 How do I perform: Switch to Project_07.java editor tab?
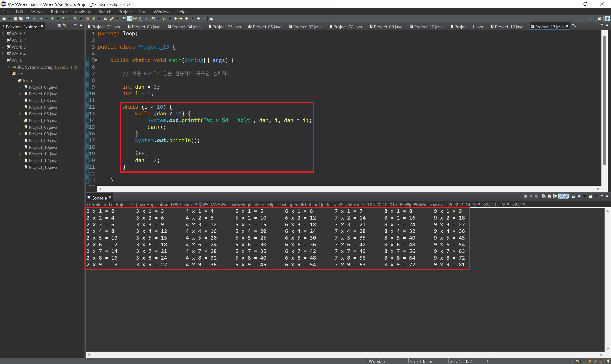307,27
